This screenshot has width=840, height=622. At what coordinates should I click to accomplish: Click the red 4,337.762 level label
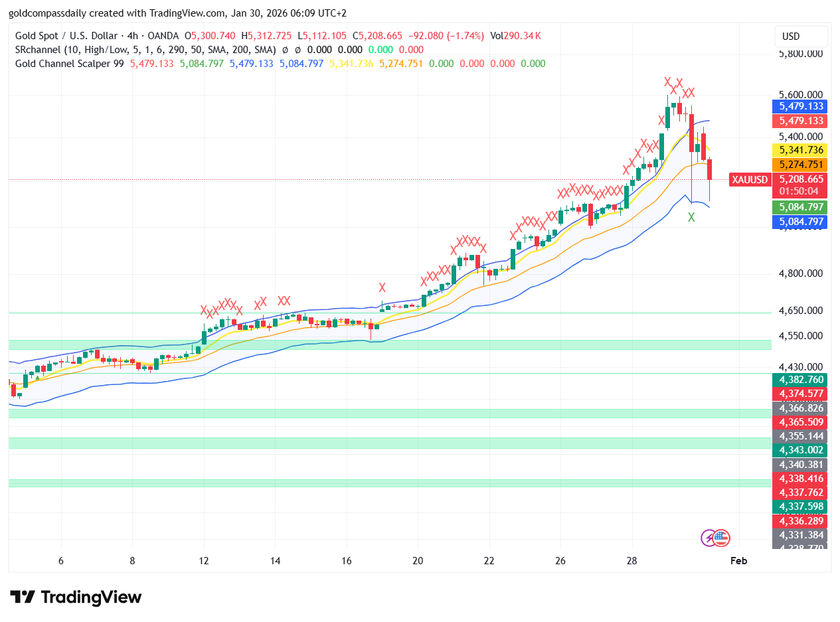(x=799, y=492)
